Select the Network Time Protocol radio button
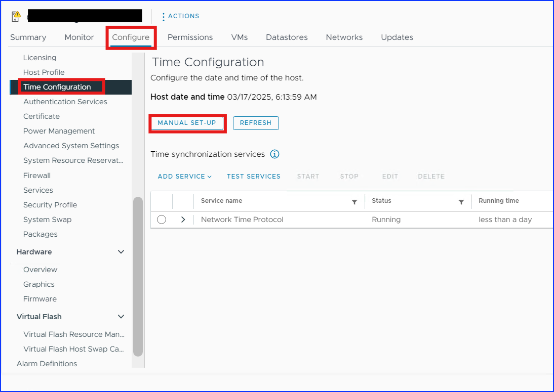 tap(162, 220)
